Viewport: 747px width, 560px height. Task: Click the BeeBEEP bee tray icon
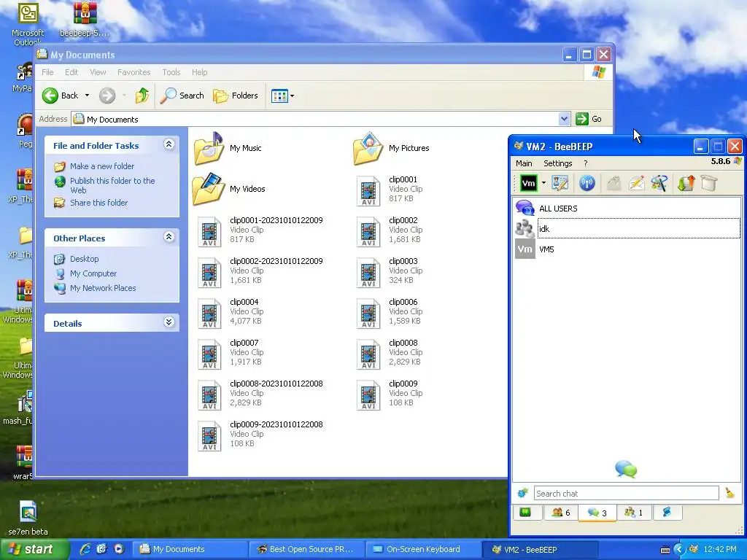coord(694,550)
